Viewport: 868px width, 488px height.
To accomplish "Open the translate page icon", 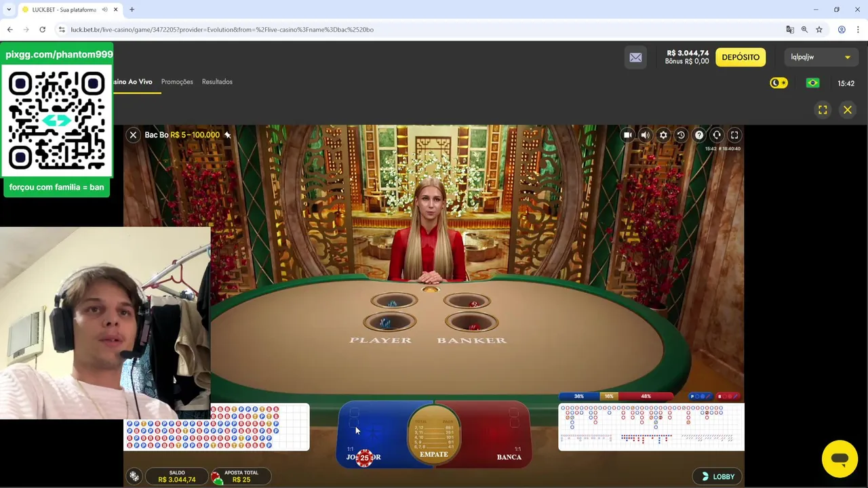I will pyautogui.click(x=789, y=29).
